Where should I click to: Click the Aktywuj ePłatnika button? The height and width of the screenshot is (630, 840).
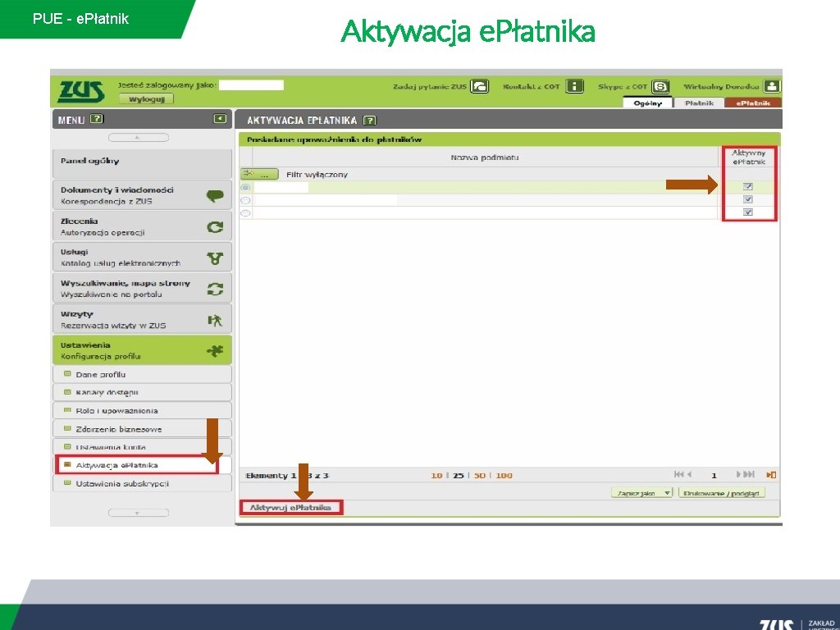pyautogui.click(x=291, y=507)
